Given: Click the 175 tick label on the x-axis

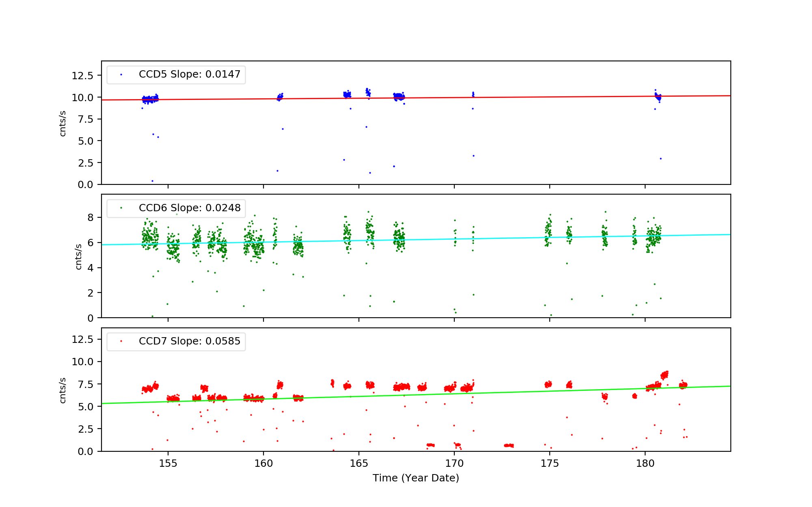Looking at the screenshot, I should pyautogui.click(x=550, y=464).
